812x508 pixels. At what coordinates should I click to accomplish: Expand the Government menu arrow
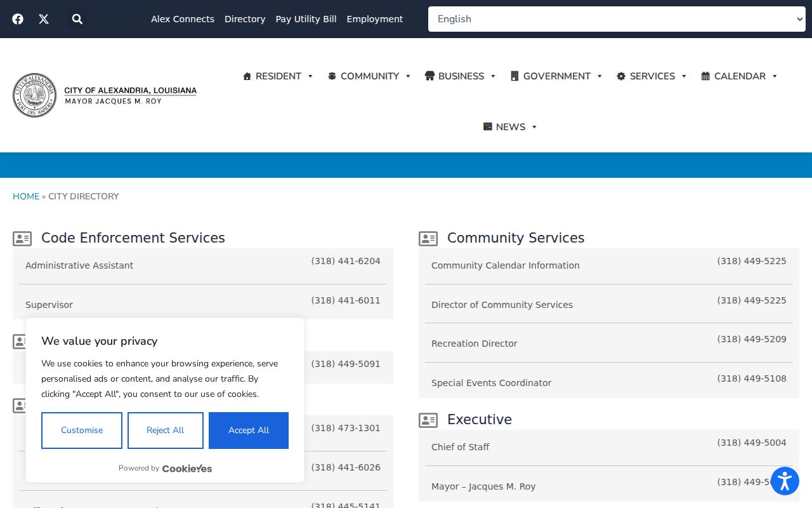[x=599, y=76]
